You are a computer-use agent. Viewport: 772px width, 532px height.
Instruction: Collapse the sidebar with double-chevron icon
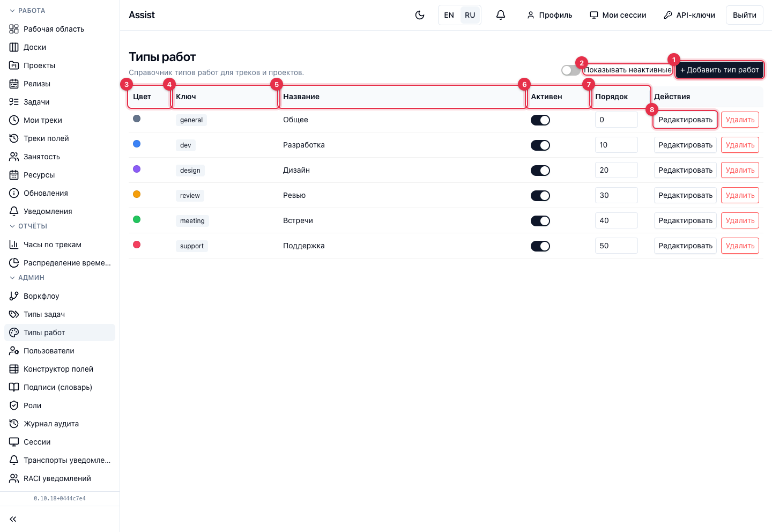pyautogui.click(x=13, y=519)
